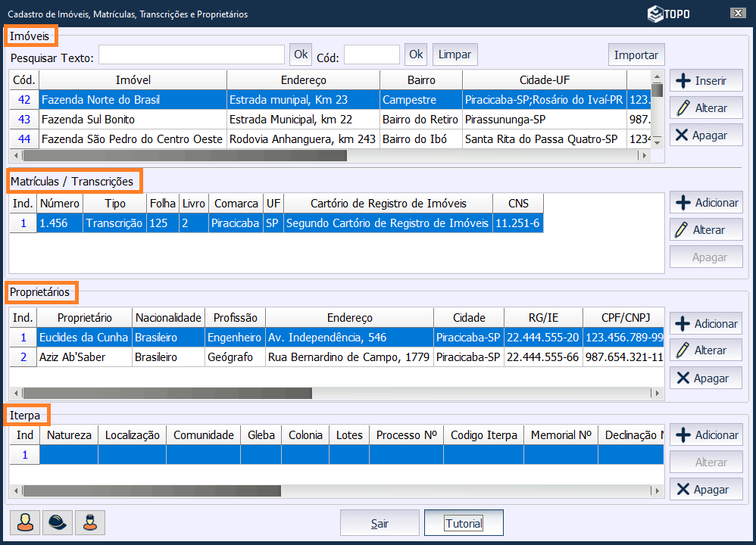Click Adicionar in the Proprietários section
Screen dimensions: 756x545
pos(706,324)
